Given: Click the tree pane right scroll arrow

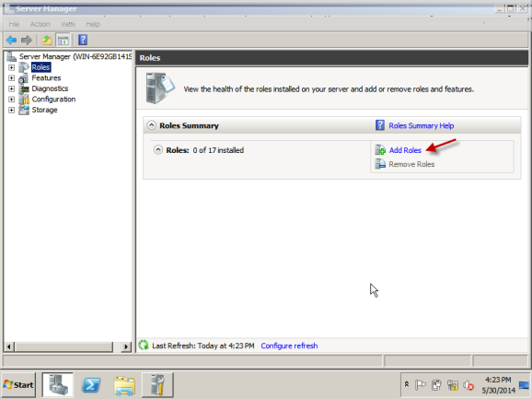Looking at the screenshot, I should tap(126, 346).
